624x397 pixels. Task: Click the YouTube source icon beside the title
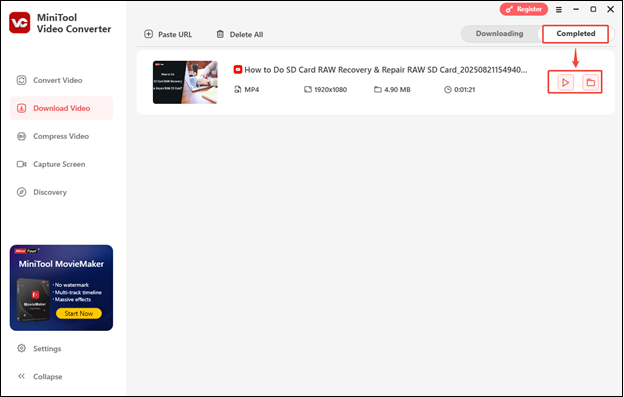[238, 70]
